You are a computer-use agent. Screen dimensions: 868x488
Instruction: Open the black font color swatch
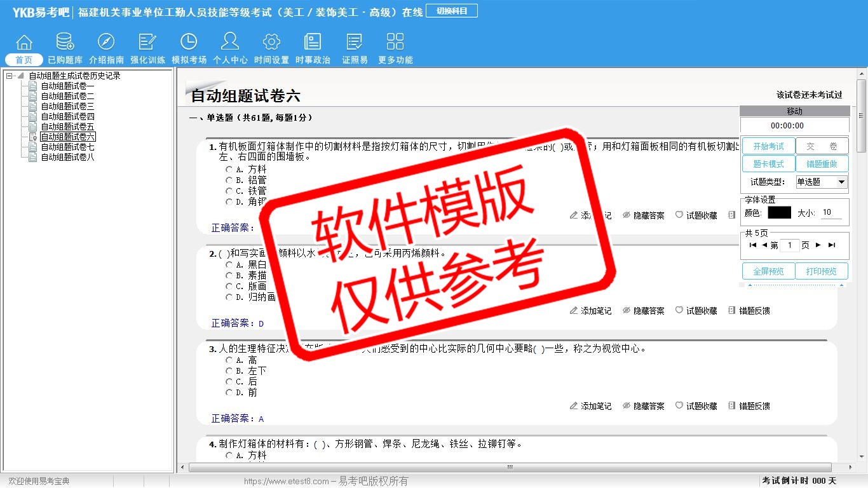[779, 213]
